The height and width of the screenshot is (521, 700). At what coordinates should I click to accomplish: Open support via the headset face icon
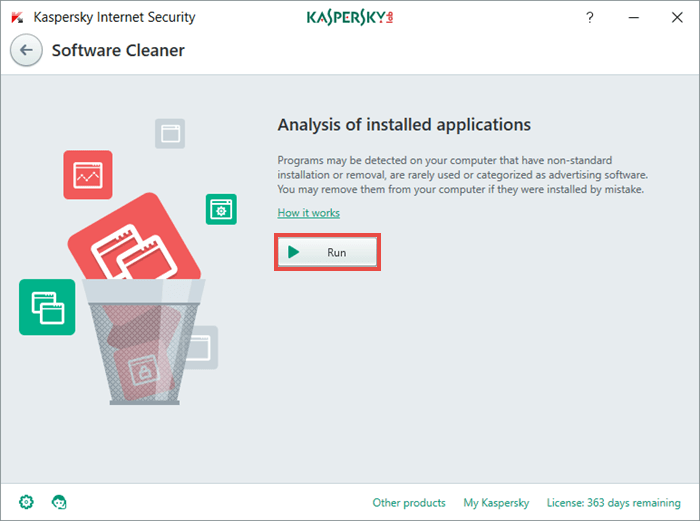point(59,502)
